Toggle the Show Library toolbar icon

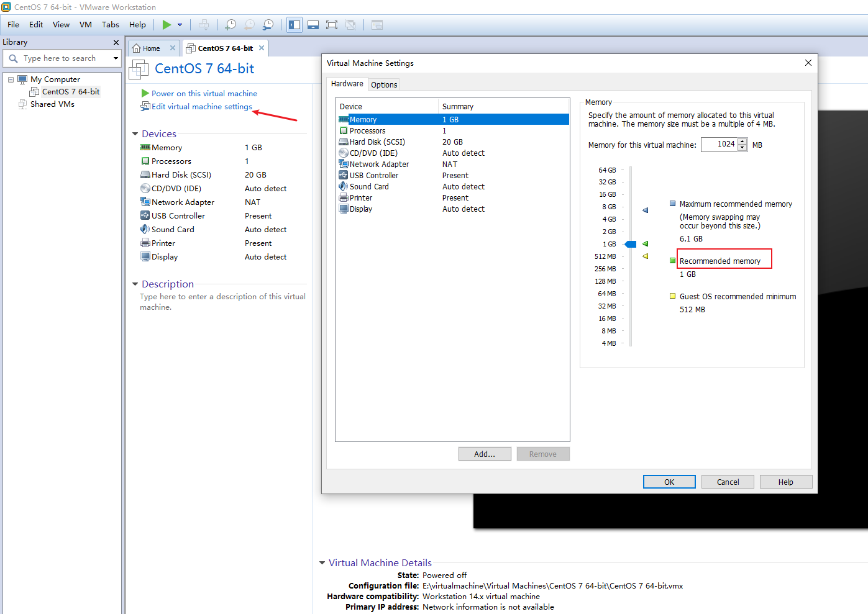coord(295,25)
